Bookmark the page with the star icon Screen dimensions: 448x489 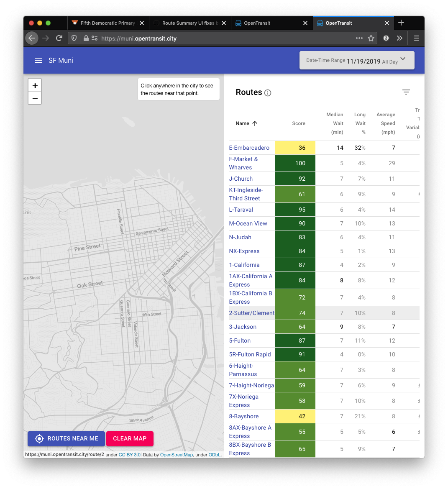pyautogui.click(x=371, y=38)
